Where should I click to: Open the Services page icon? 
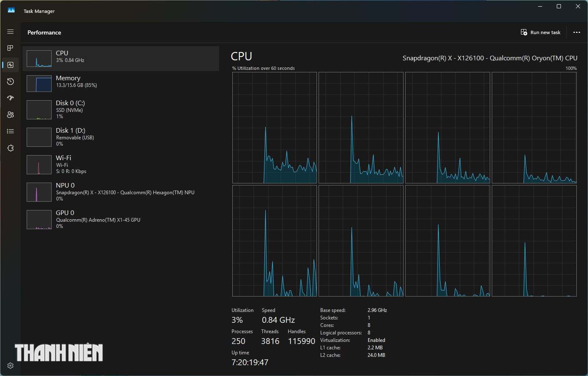[x=10, y=148]
